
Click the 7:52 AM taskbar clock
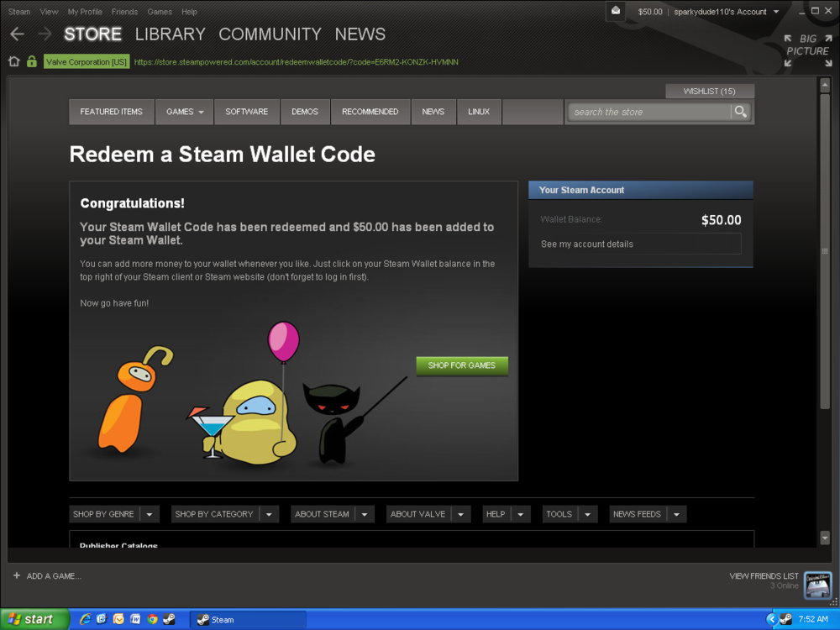click(x=812, y=619)
